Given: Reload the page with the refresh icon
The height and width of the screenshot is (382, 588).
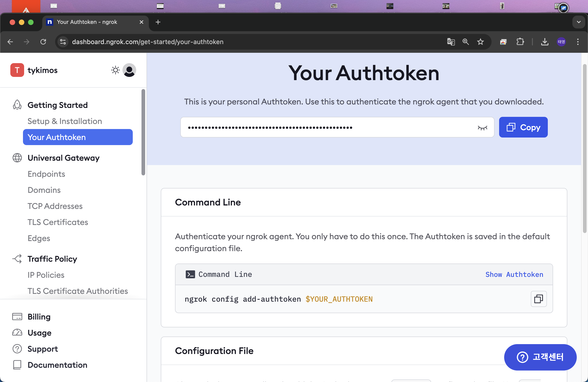Looking at the screenshot, I should click(43, 42).
